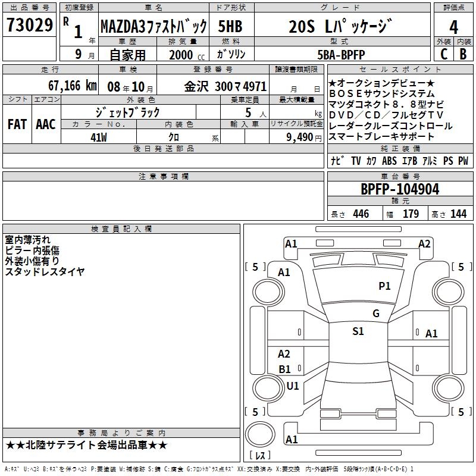Click B1 mark on diagram
476x476 pixels.
284,369
